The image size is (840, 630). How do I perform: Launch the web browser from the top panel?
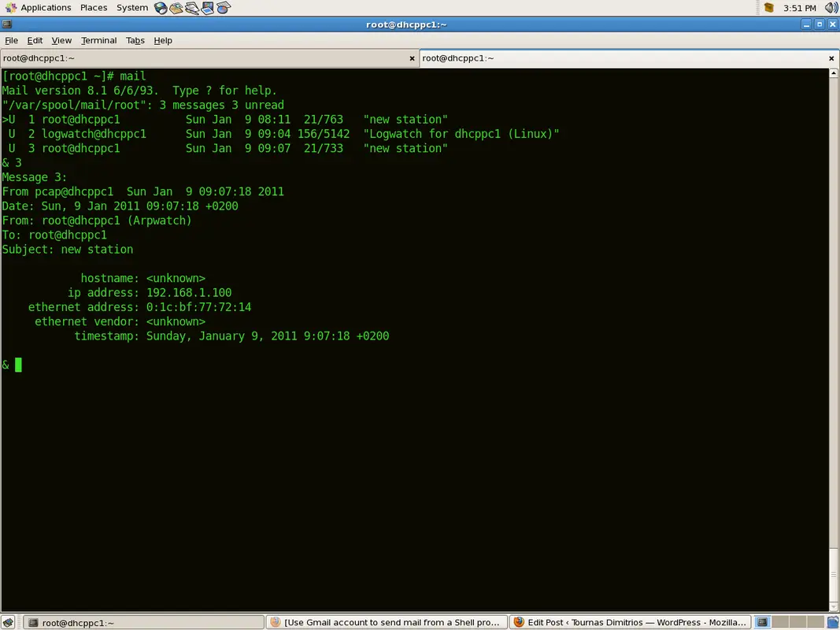[x=161, y=8]
